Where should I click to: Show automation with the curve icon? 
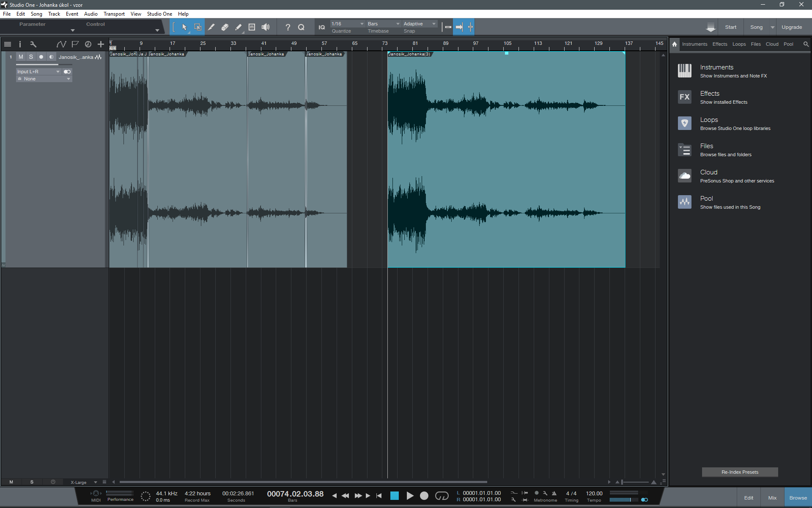(x=61, y=44)
